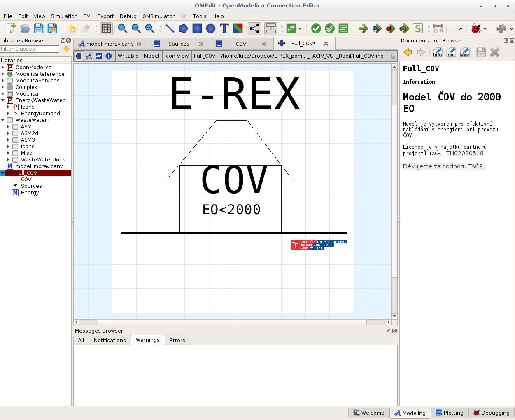This screenshot has width=515, height=420.
Task: Expand the WasteWaterUnits package
Action: tap(8, 160)
